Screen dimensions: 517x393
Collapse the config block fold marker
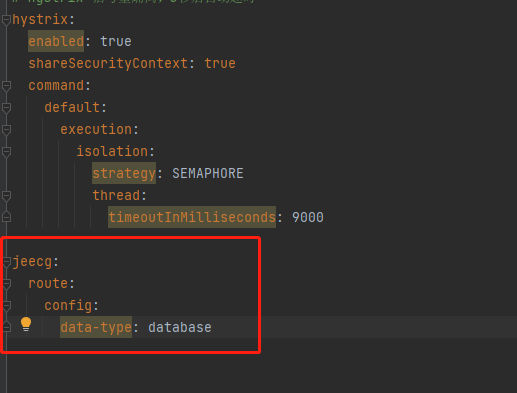pos(6,306)
